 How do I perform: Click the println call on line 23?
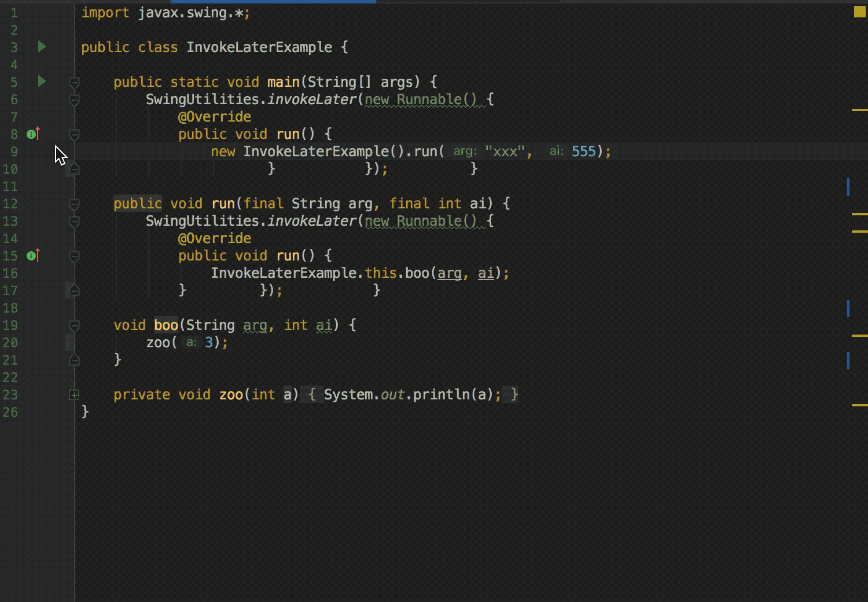coord(442,395)
